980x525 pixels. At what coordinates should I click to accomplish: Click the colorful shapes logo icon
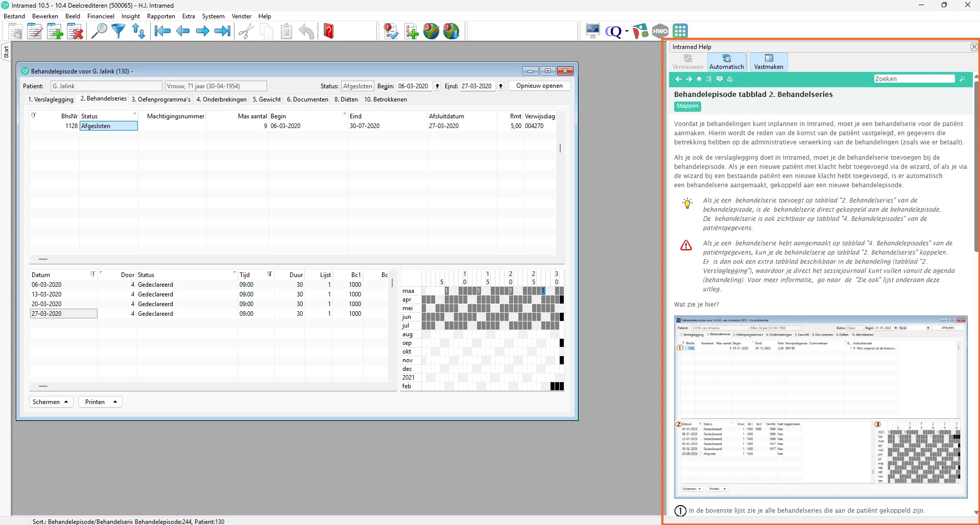640,31
